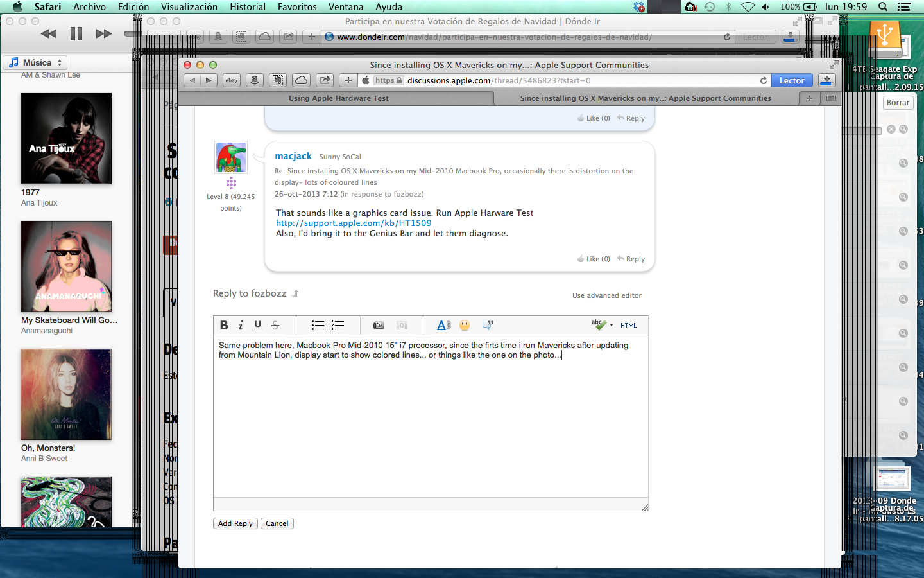
Task: Open the eBay bookmark button in the toolbar
Action: pyautogui.click(x=232, y=80)
